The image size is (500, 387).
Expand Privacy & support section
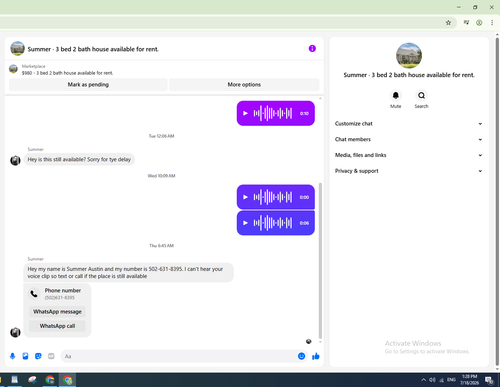click(409, 171)
